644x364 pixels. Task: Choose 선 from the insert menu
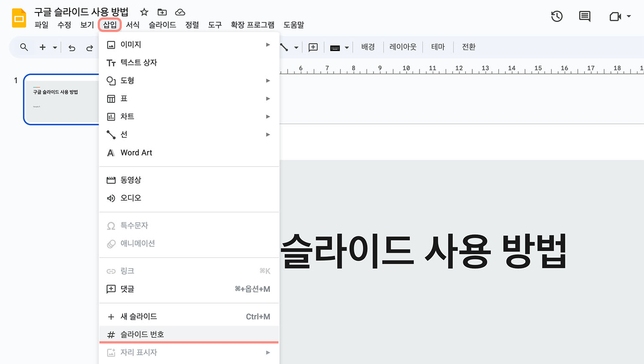click(x=189, y=135)
